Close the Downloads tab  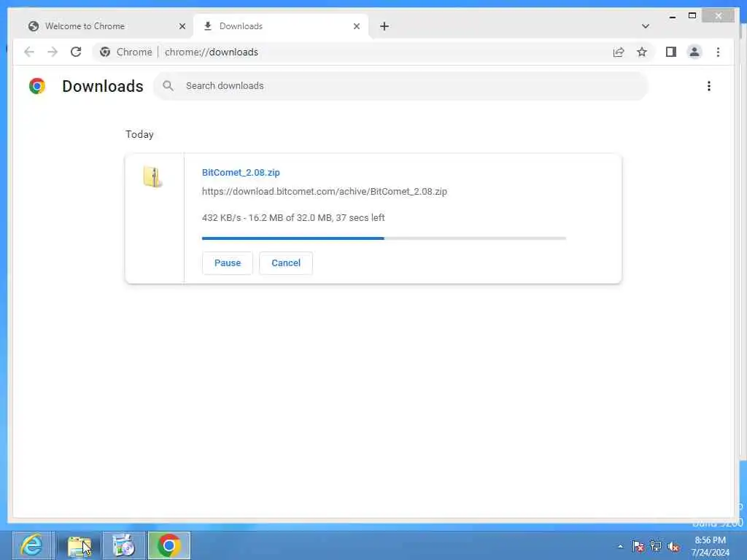356,26
